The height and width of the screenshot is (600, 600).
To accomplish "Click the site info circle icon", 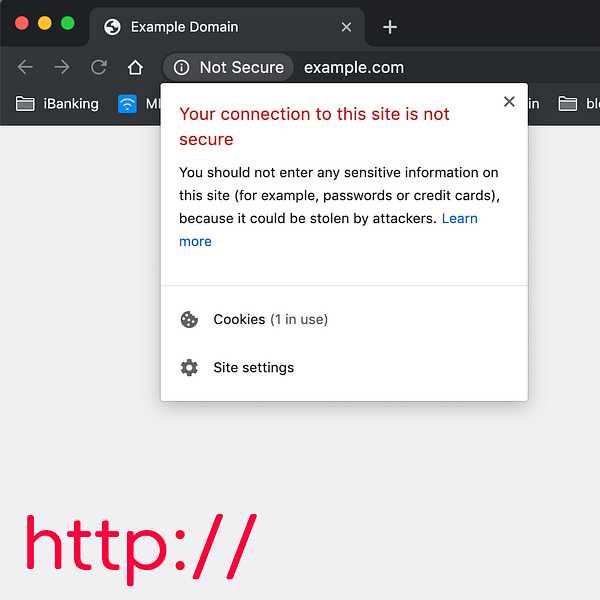I will click(181, 68).
